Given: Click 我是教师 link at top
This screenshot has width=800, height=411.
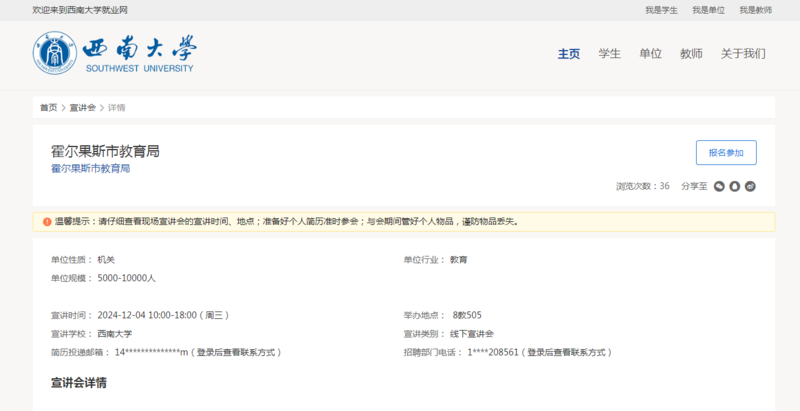Looking at the screenshot, I should pos(756,10).
